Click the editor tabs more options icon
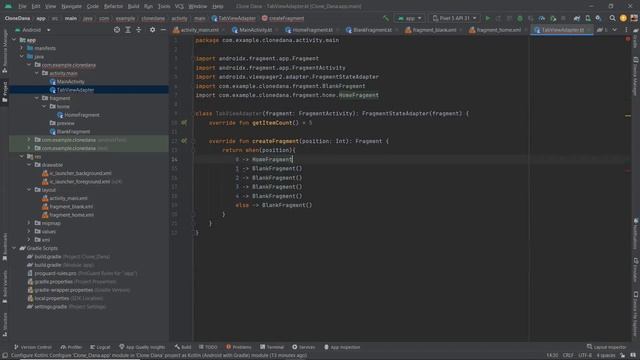 click(626, 30)
